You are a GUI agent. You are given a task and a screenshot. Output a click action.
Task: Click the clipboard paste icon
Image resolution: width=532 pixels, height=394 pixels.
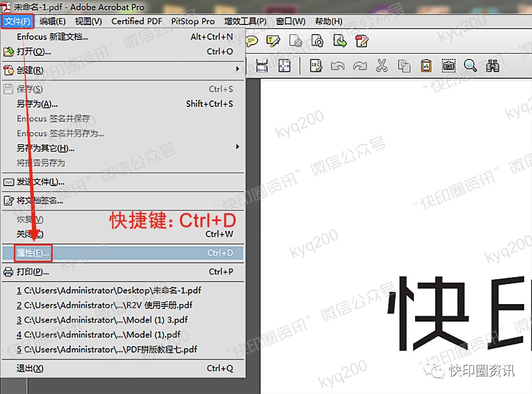426,66
